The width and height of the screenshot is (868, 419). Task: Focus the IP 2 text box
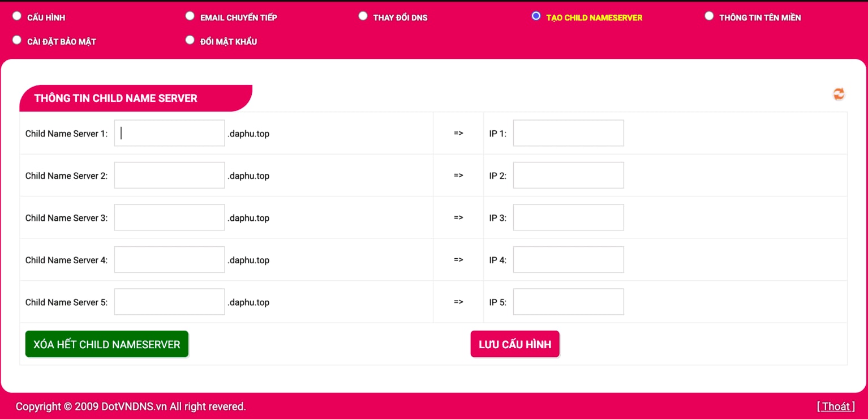pos(568,176)
